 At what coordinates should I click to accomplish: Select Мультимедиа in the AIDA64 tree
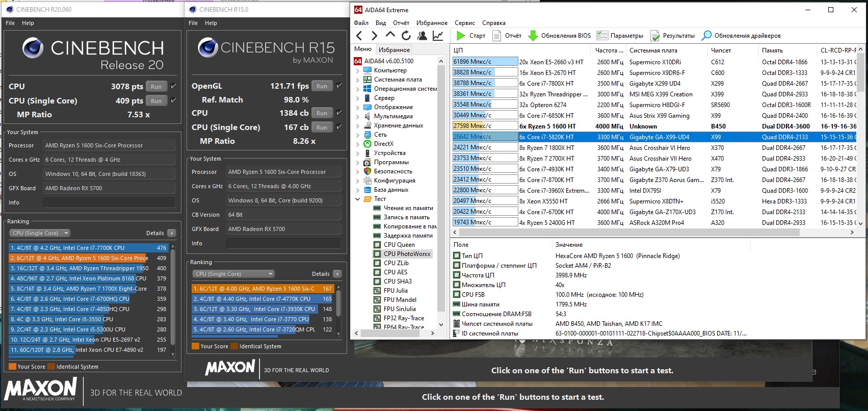(394, 116)
